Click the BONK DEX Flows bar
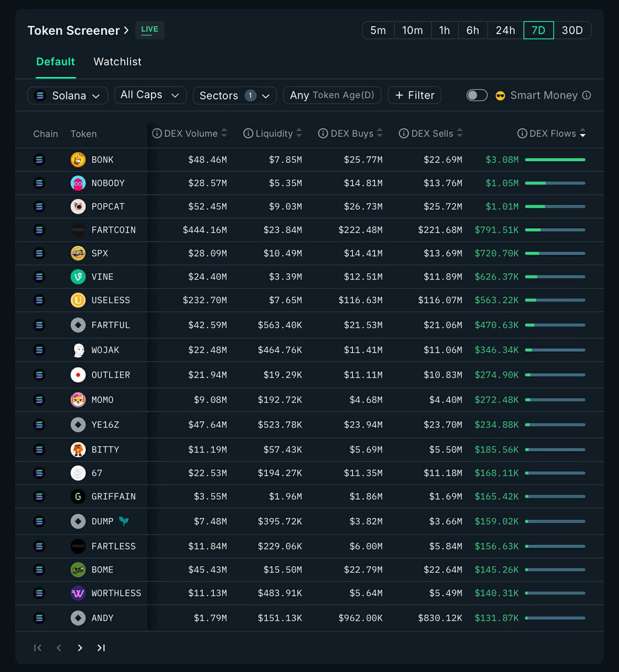Image resolution: width=619 pixels, height=672 pixels. (555, 160)
